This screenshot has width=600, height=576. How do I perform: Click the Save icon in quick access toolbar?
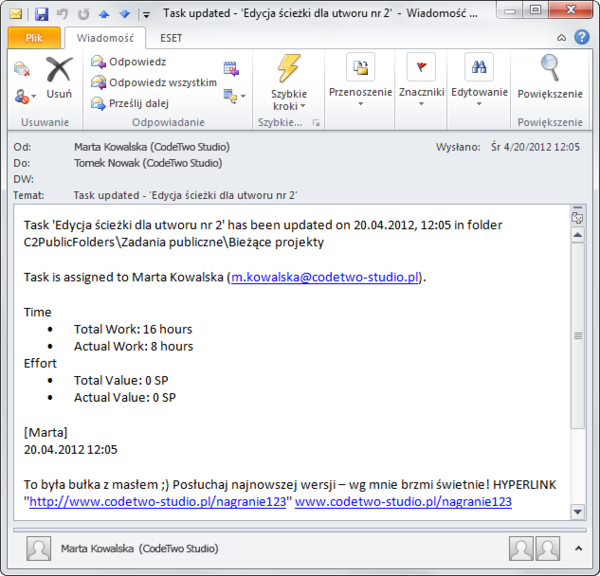click(41, 14)
